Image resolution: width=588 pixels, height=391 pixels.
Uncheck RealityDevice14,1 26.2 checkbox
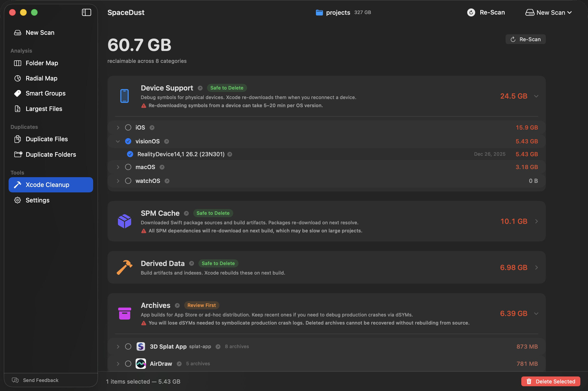point(130,154)
